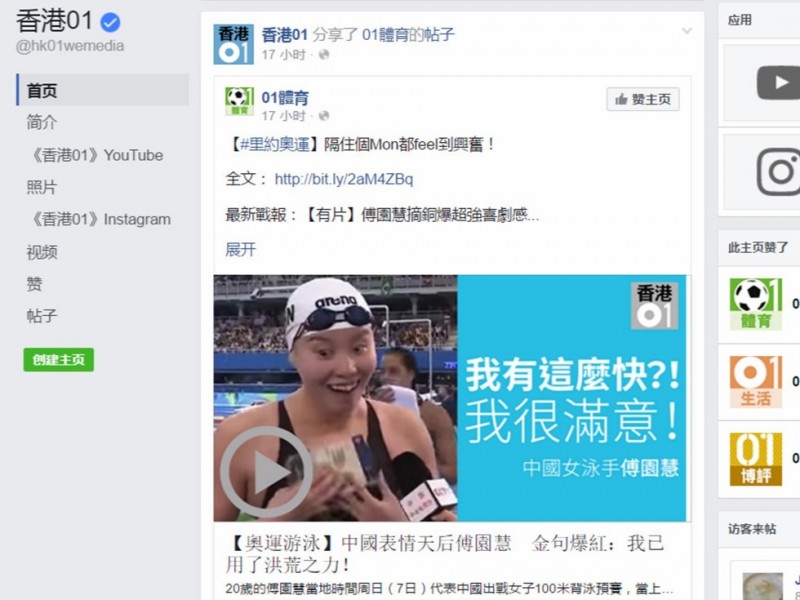Click the blue verified badge beside 香港01

click(110, 22)
